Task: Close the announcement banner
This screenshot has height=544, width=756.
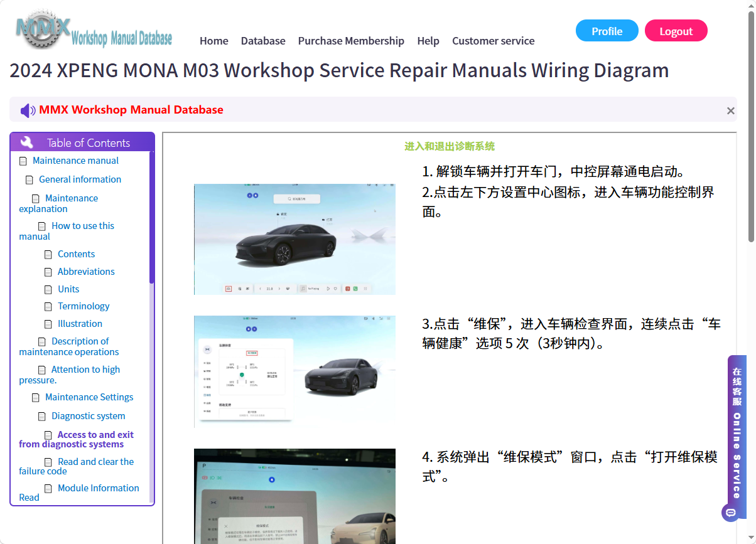Action: tap(730, 111)
